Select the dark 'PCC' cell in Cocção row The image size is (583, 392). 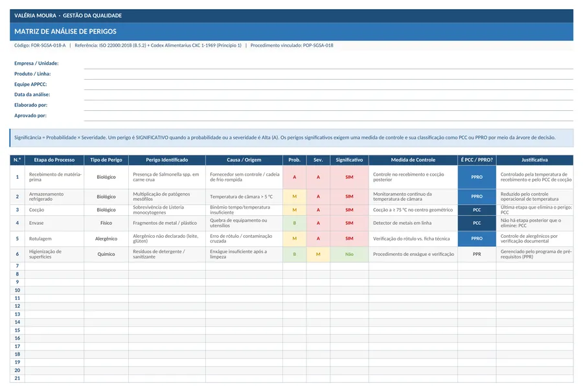[x=477, y=210]
